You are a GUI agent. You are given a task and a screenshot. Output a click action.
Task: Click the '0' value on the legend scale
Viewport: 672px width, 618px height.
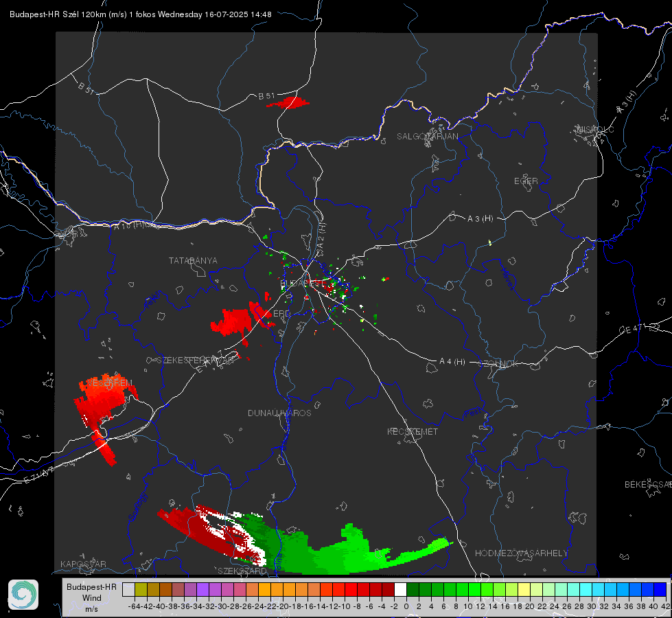tap(406, 606)
